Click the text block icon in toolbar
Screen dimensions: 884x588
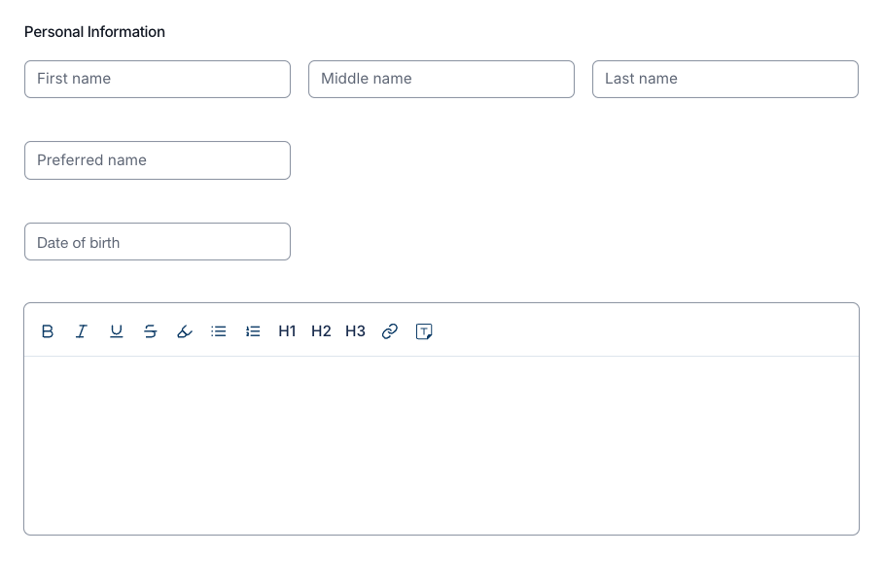tap(424, 331)
